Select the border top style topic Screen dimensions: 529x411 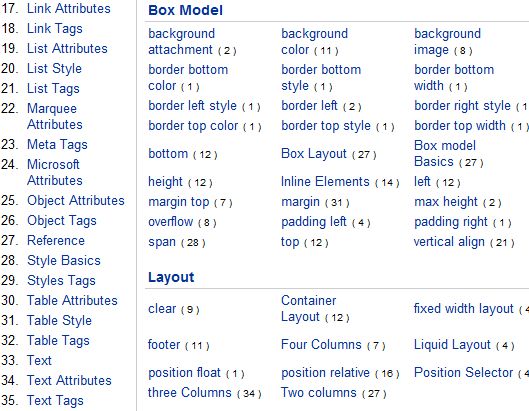326,126
